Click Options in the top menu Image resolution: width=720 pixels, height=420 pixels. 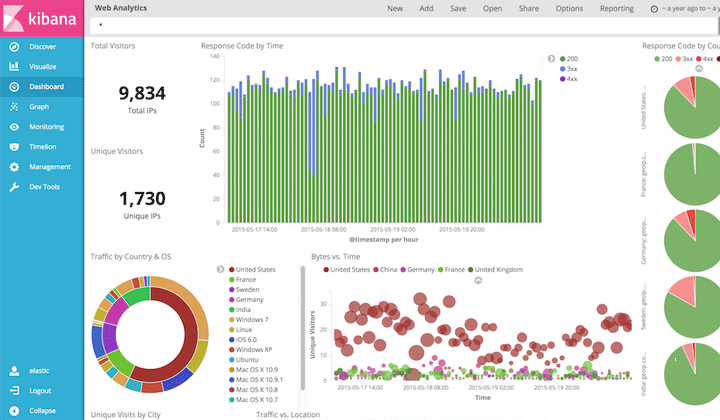click(569, 8)
